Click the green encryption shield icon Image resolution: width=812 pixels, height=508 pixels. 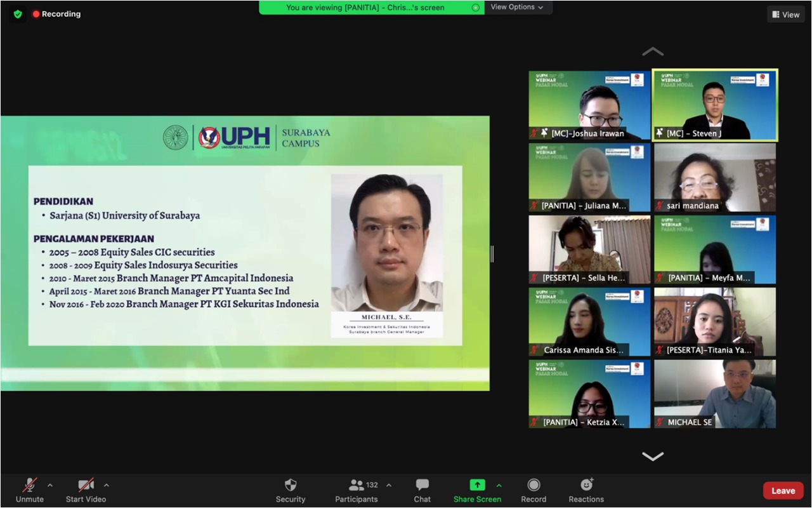click(x=18, y=14)
